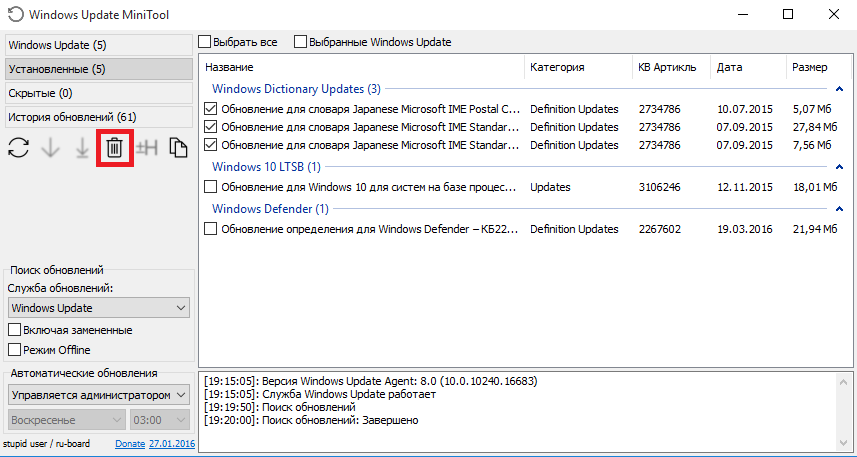This screenshot has height=457, width=857.
Task: Click the download updates arrow icon
Action: pos(50,148)
